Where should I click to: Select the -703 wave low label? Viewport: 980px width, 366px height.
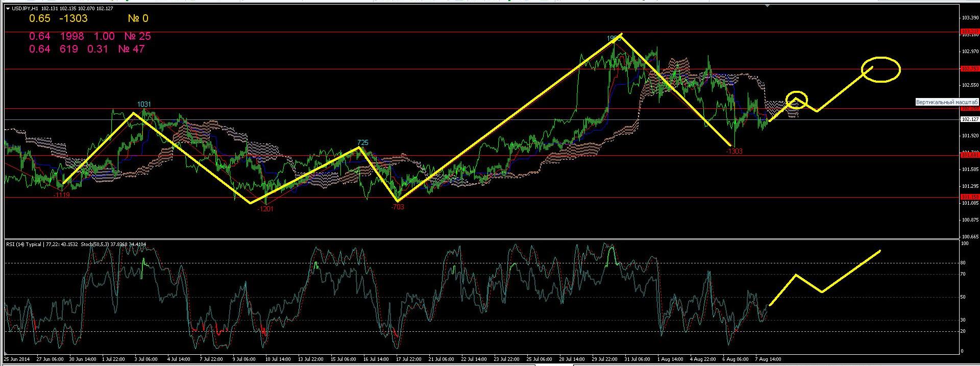[x=397, y=207]
